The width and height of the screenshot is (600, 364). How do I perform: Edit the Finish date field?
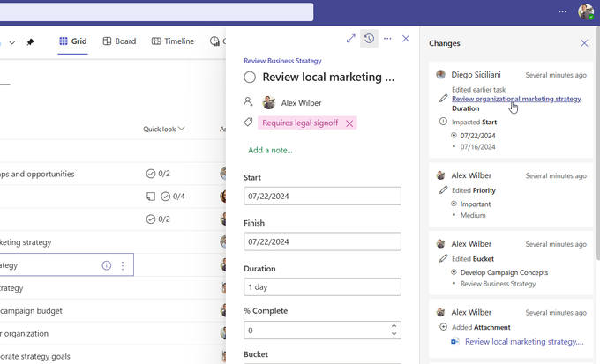322,241
